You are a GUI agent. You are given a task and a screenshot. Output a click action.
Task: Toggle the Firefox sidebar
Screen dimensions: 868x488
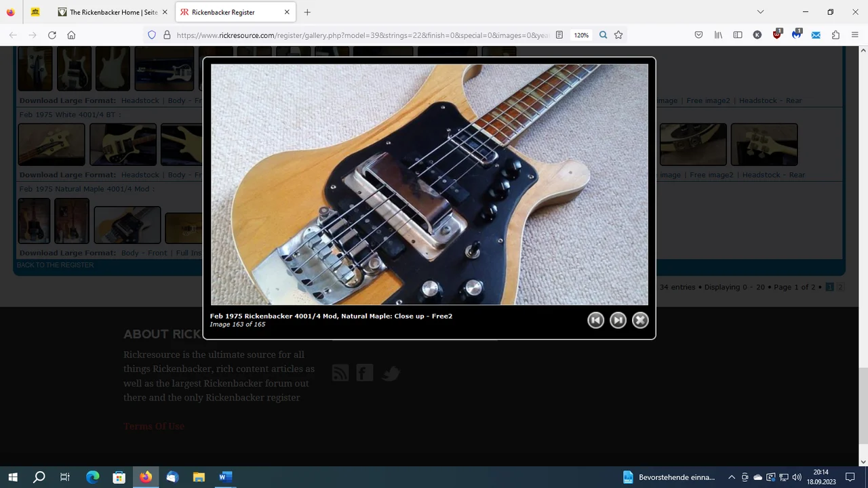[x=738, y=35]
